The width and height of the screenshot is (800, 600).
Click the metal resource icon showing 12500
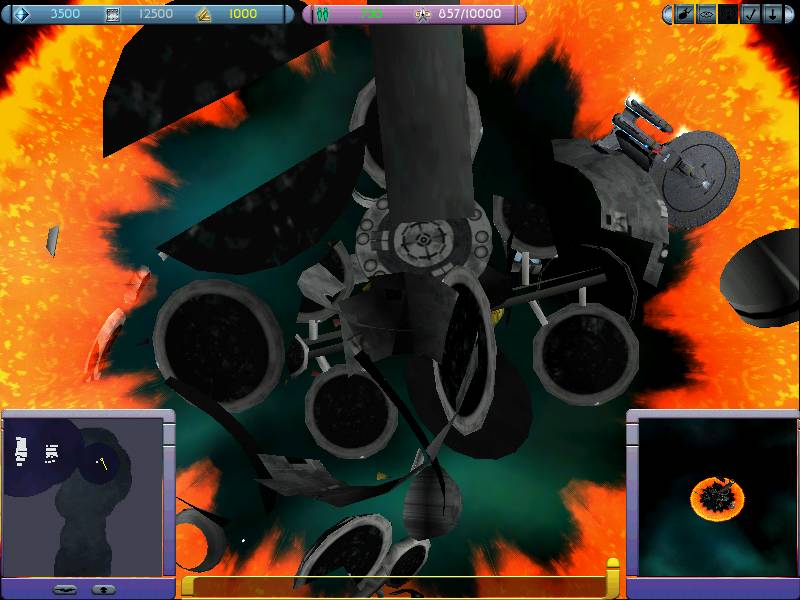[112, 14]
